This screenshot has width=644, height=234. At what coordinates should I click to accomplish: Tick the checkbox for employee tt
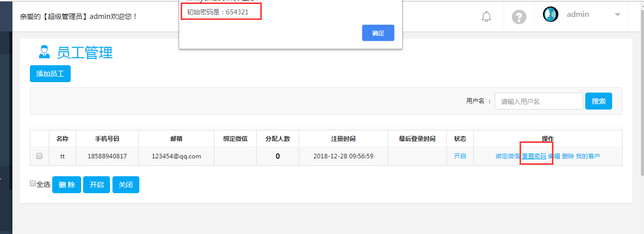pos(39,156)
